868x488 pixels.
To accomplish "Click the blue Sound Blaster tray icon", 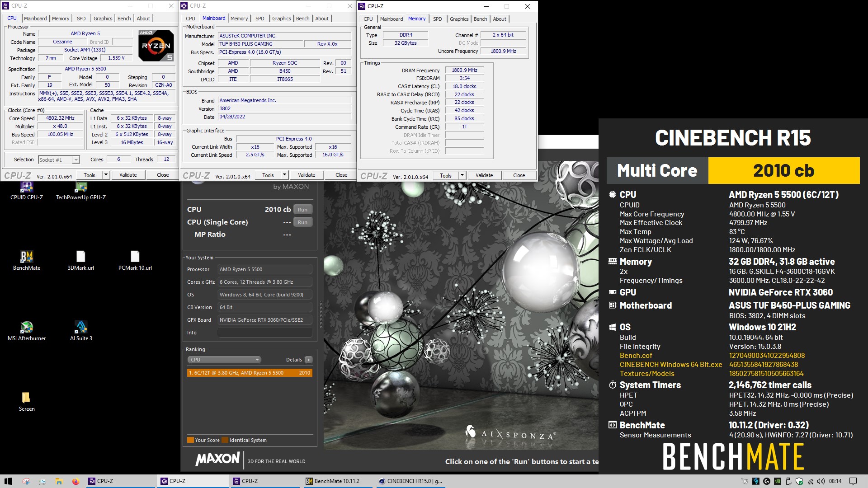I will (755, 481).
